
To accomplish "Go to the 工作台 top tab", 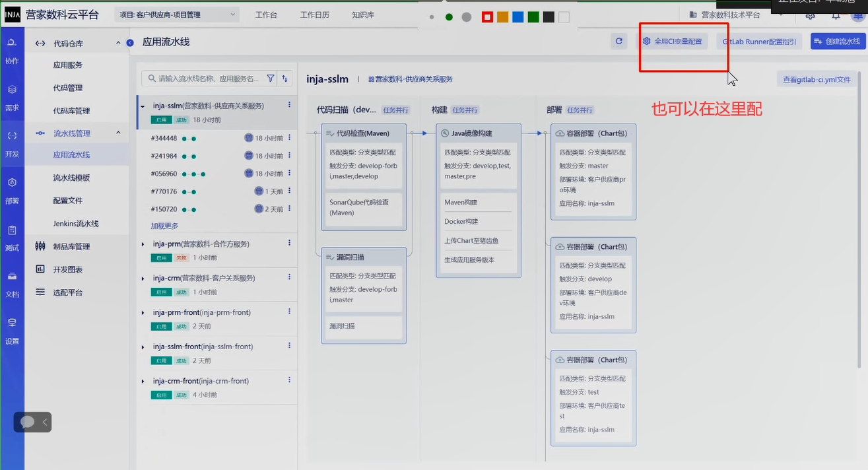I will tap(266, 15).
